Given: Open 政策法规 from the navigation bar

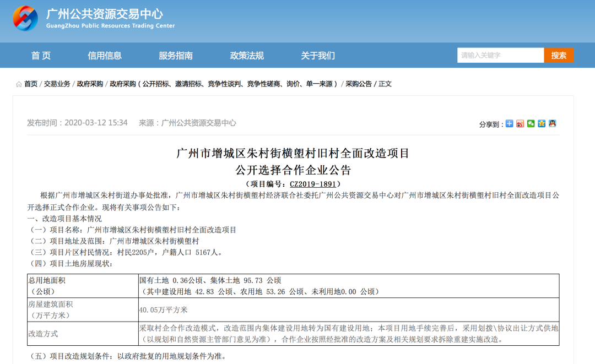Looking at the screenshot, I should [x=247, y=56].
